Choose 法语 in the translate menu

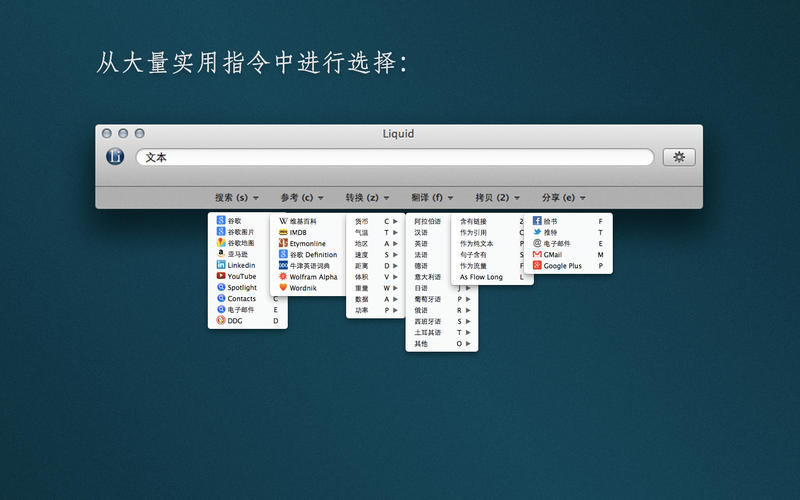pos(421,255)
